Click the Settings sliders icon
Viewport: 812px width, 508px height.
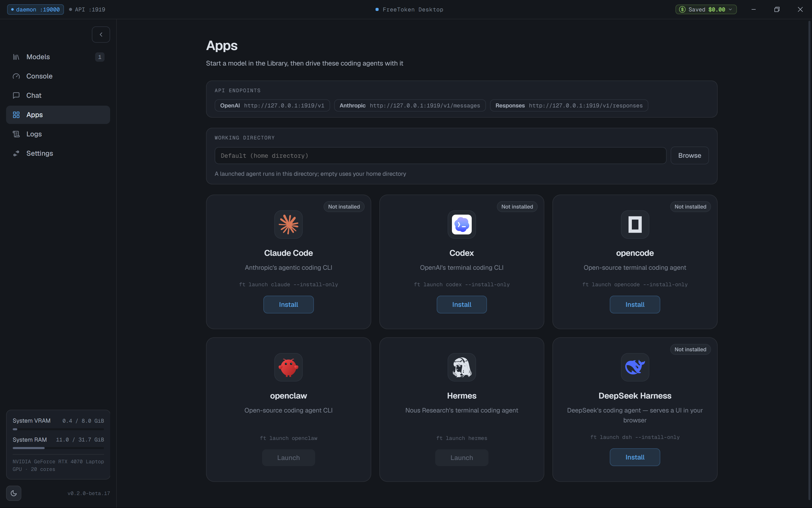click(x=16, y=153)
